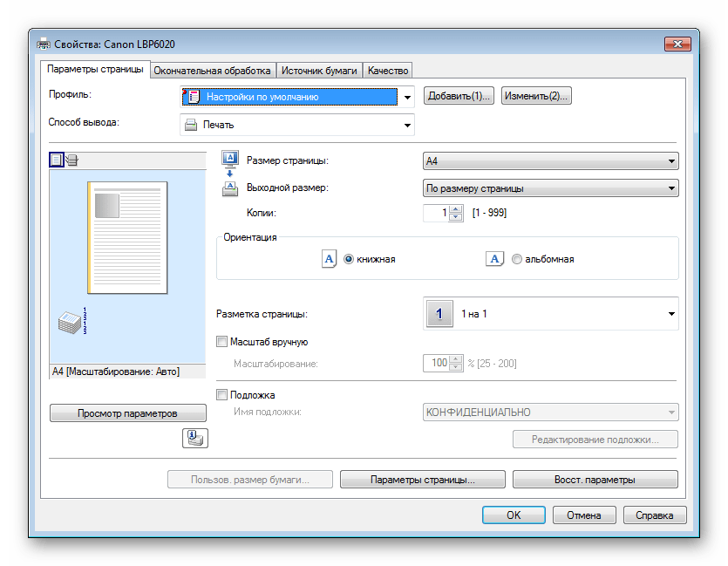
Task: Open the 'Источник бумаги' tab
Action: [x=319, y=71]
